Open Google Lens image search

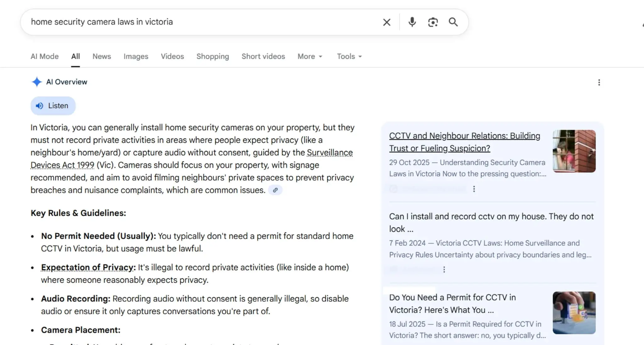pyautogui.click(x=433, y=22)
